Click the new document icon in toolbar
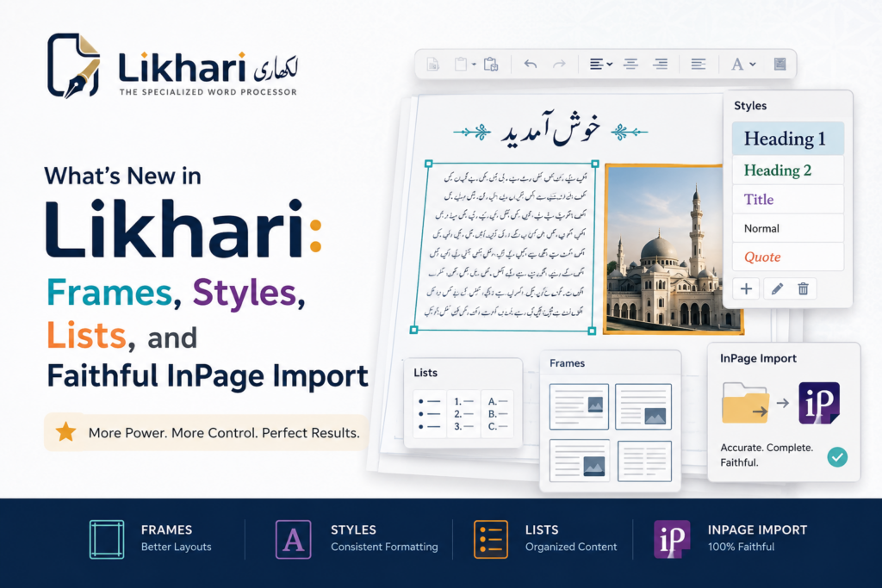This screenshot has height=588, width=882. [x=432, y=64]
